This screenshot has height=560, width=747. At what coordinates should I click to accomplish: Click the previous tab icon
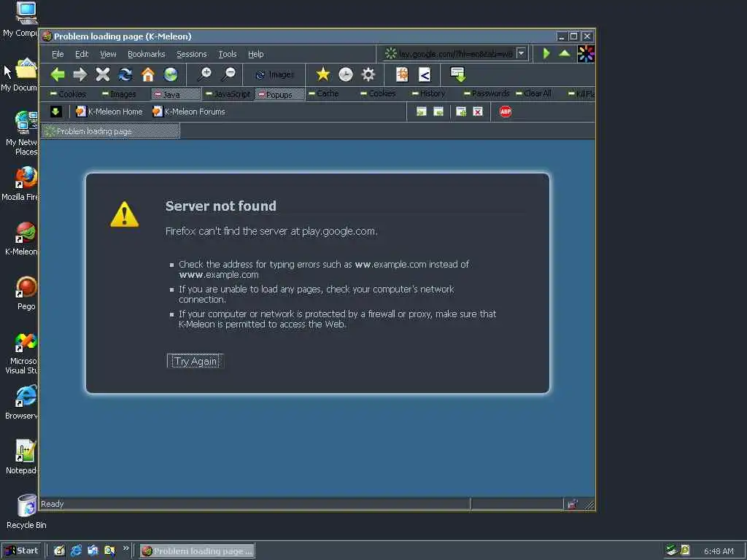pyautogui.click(x=421, y=112)
